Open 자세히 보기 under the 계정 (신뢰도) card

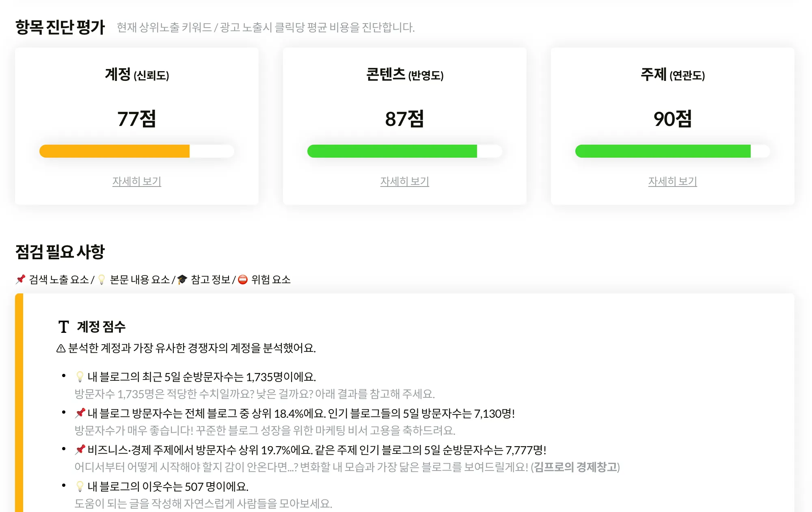[137, 181]
